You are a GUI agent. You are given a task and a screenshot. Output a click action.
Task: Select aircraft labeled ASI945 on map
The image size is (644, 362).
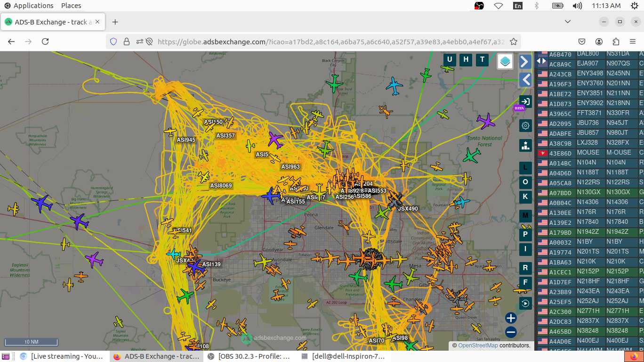170,132
